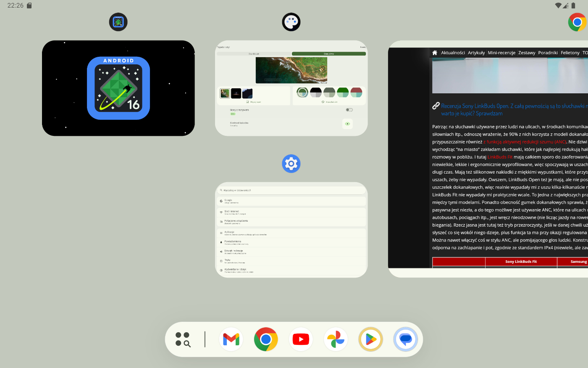Launch Chrome from the dock
The image size is (588, 368).
click(266, 339)
